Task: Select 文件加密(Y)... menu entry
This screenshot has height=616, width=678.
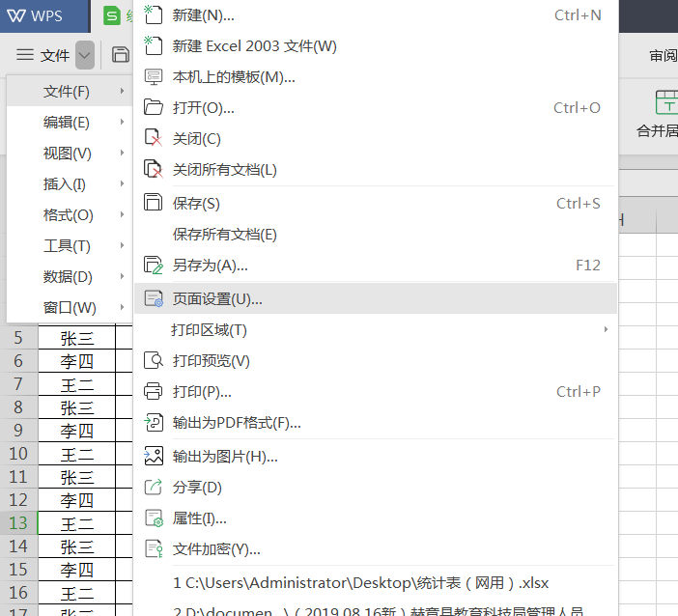Action: (376, 549)
